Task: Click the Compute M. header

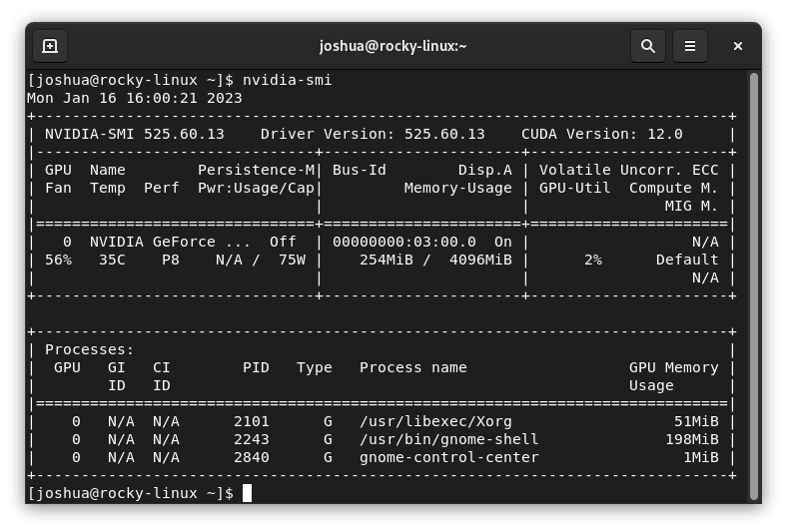Action: [673, 188]
